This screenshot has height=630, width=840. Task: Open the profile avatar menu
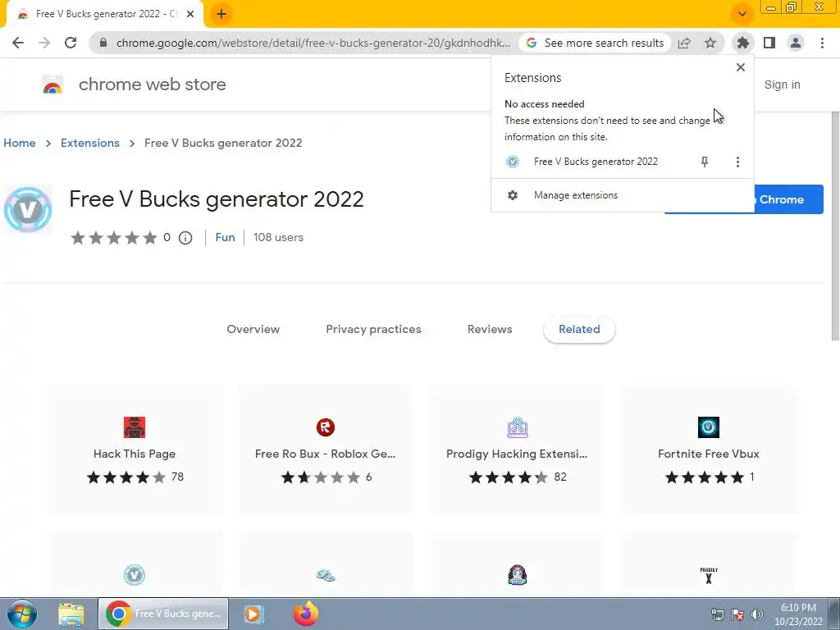point(796,43)
